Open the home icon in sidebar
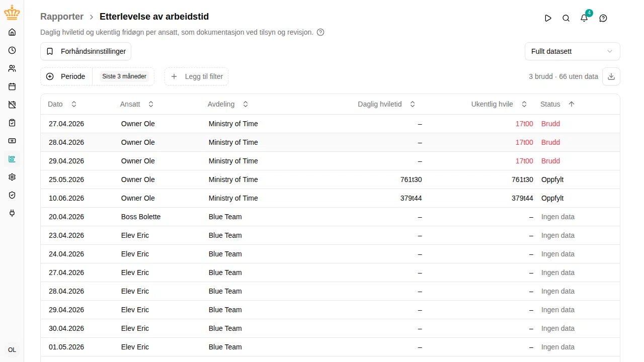 12,32
